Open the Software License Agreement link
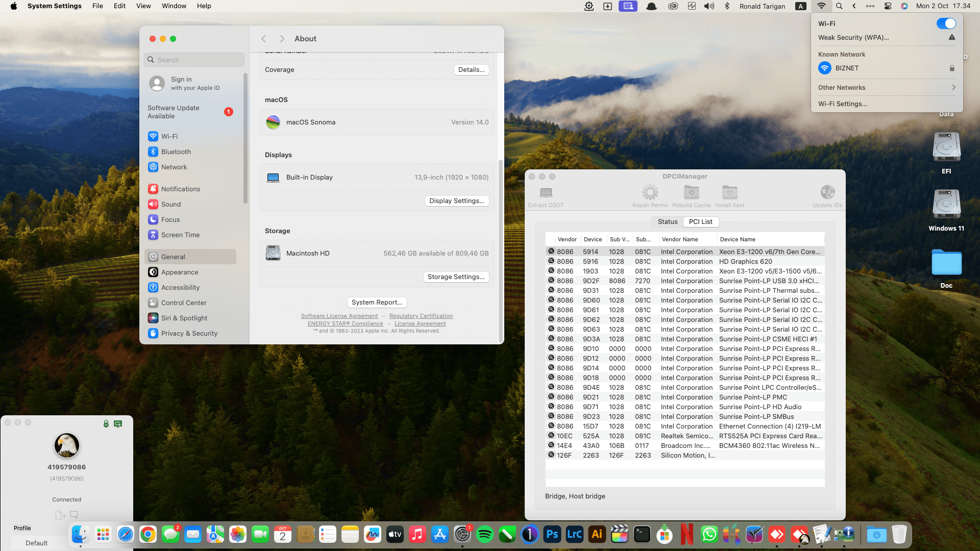980x551 pixels. click(x=339, y=316)
